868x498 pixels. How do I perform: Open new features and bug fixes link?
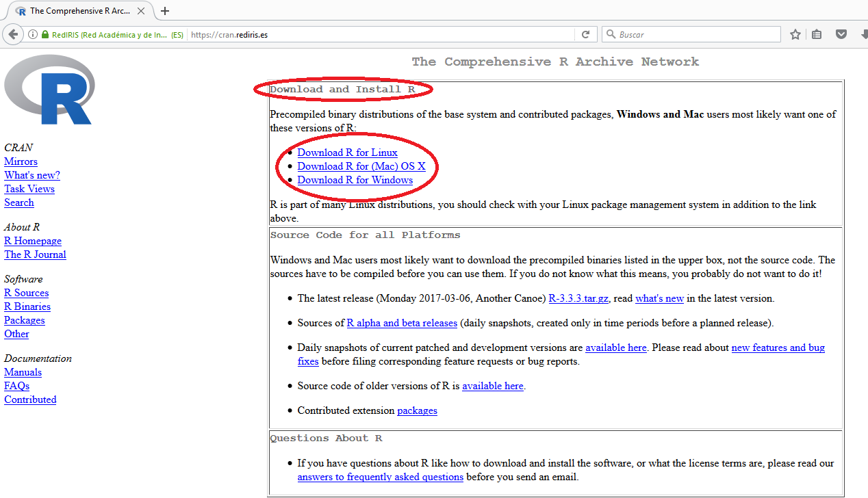pyautogui.click(x=778, y=348)
